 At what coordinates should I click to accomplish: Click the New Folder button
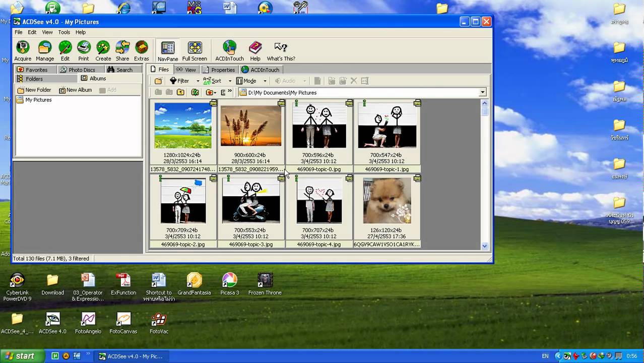coord(34,90)
